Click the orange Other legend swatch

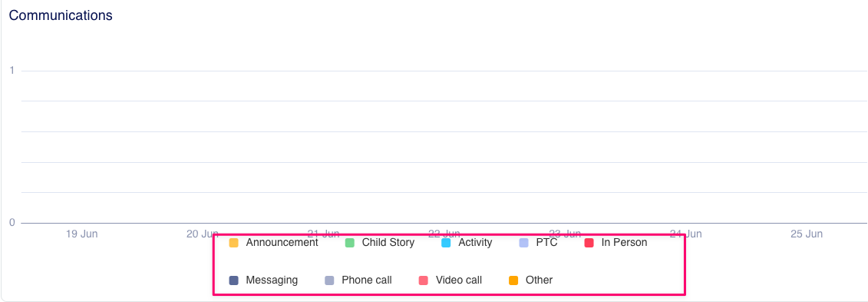click(513, 280)
